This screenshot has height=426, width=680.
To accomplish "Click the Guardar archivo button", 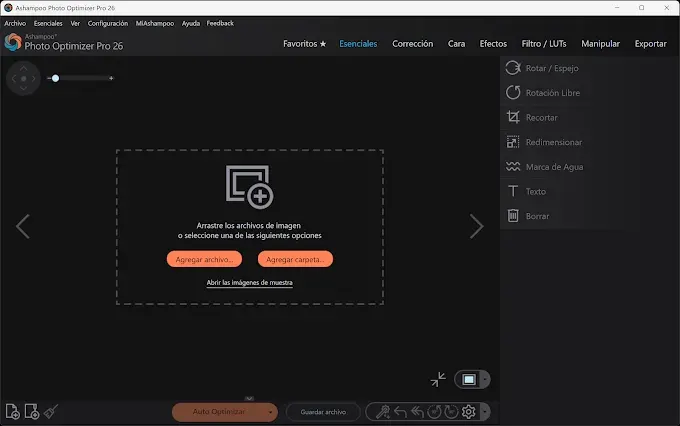I will click(323, 412).
